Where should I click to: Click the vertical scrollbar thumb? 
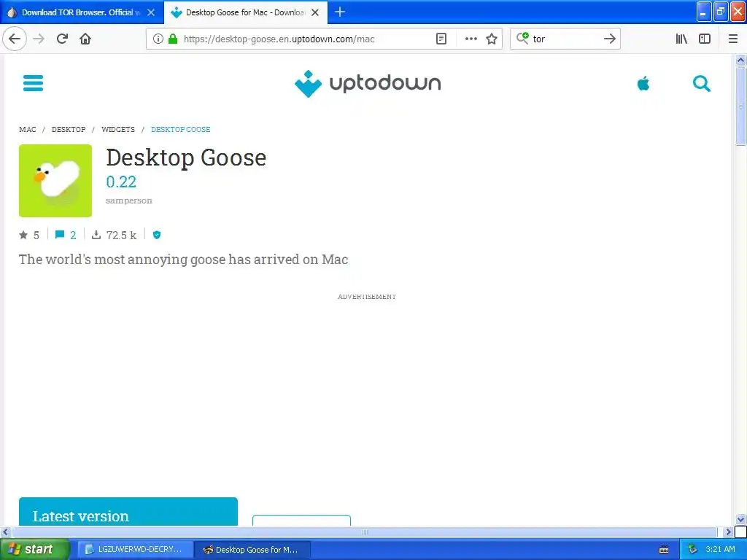click(x=740, y=106)
